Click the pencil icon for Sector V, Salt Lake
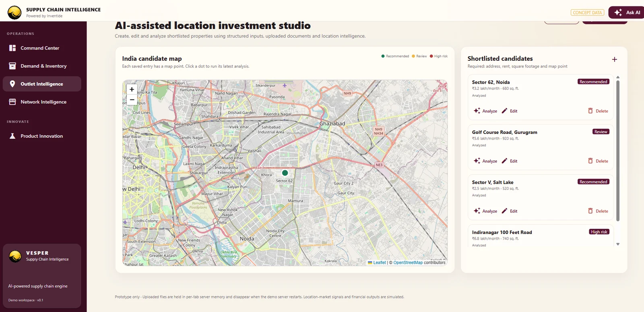644x312 pixels. [504, 211]
